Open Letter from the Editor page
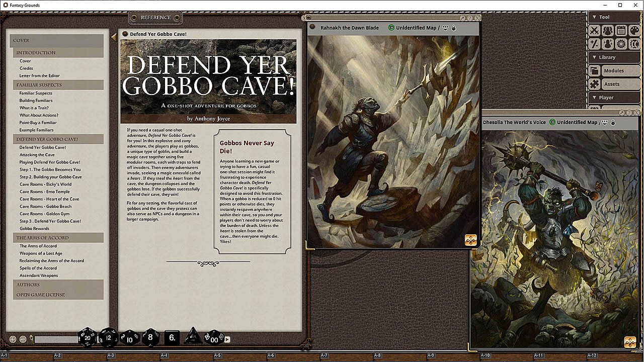The width and height of the screenshot is (644, 362). pos(40,76)
